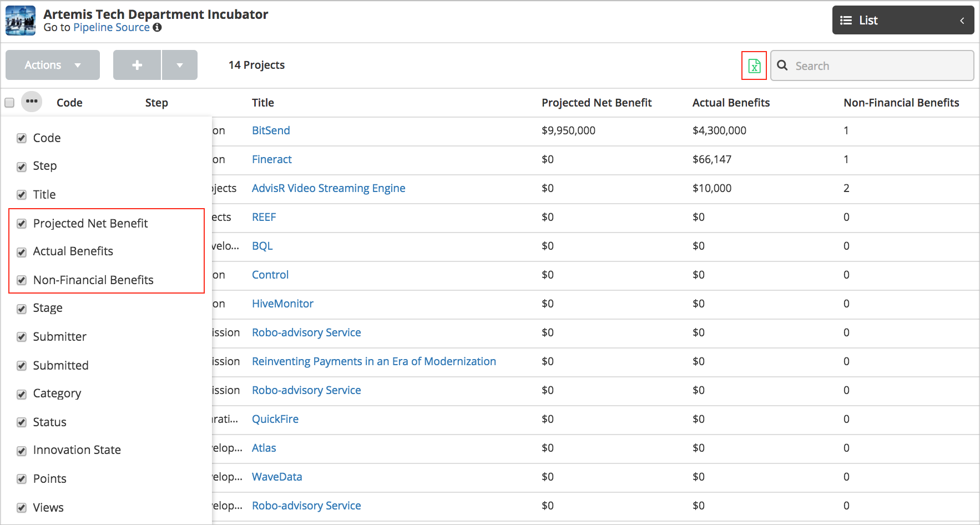Toggle Projected Net Benefit column checkbox
980x525 pixels.
(22, 224)
